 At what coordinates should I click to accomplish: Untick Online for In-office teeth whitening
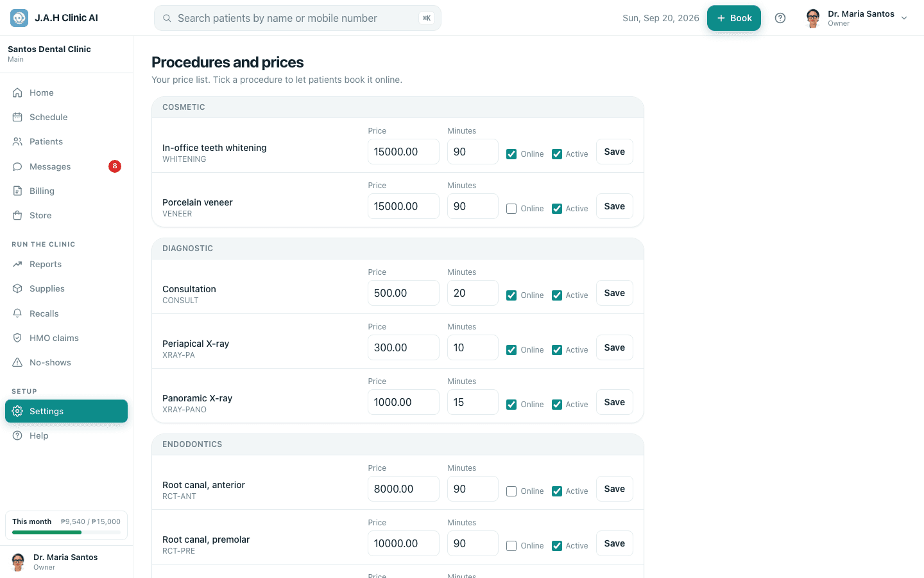pyautogui.click(x=511, y=154)
